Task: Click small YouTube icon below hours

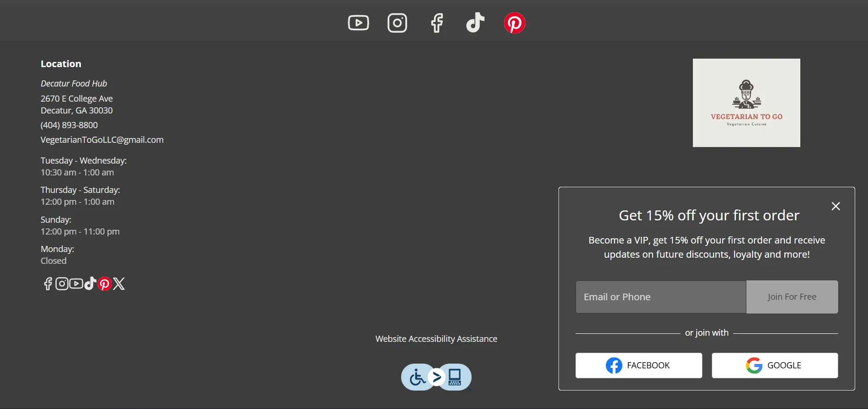Action: [x=76, y=284]
